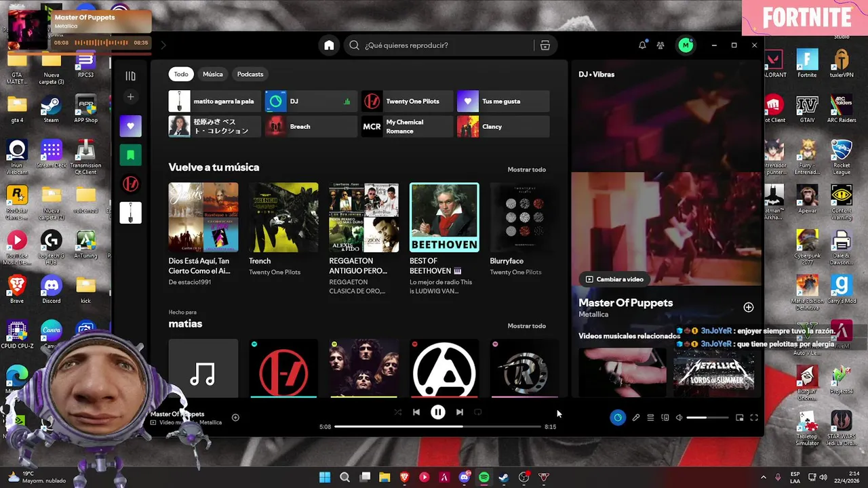Open REGGAETON ANTIGUO playlist cover
The height and width of the screenshot is (488, 868).
point(363,217)
